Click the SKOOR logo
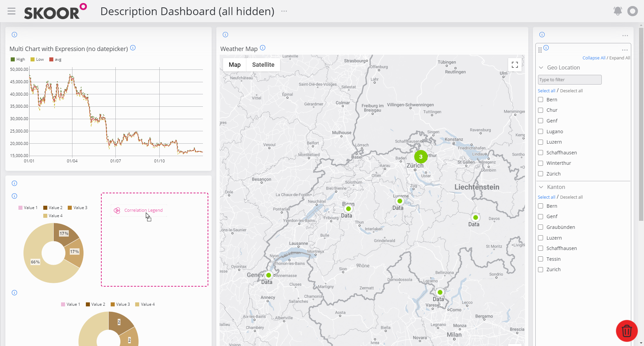 (55, 11)
